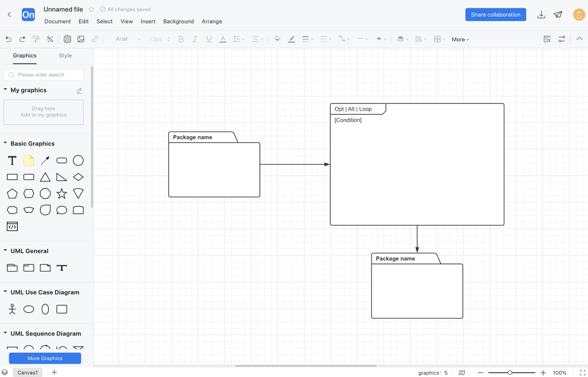
Task: Star the Unnamed file as favorite
Action: point(91,9)
